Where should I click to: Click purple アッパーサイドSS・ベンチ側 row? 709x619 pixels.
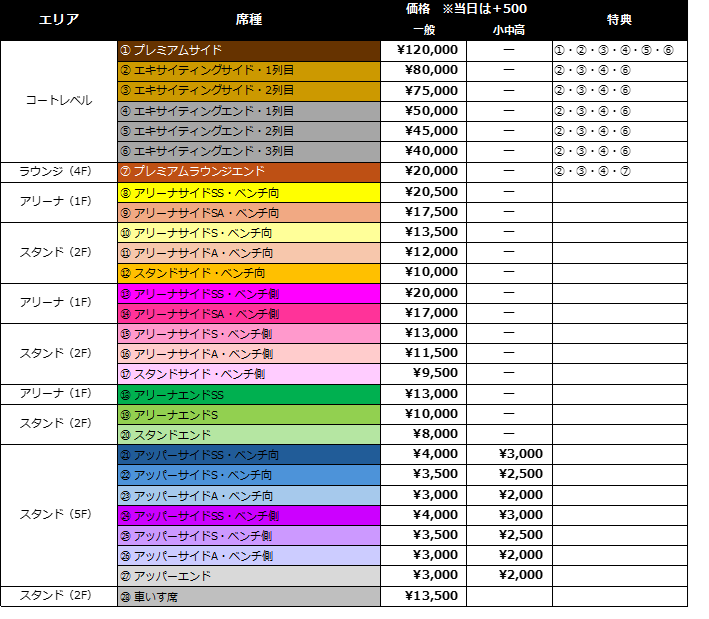(248, 516)
